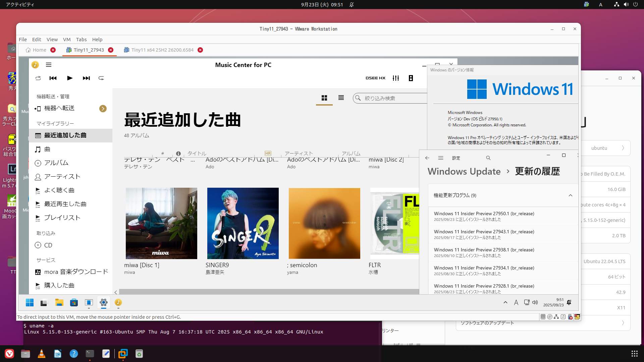Viewport: 644px width, 362px height.
Task: Click the play button in Music Center
Action: coord(70,78)
